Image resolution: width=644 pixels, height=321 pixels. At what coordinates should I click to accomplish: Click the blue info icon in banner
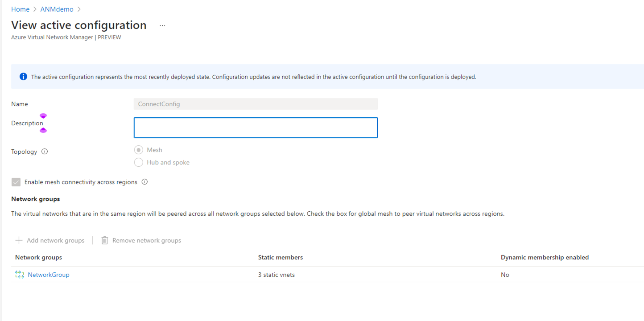pos(23,77)
